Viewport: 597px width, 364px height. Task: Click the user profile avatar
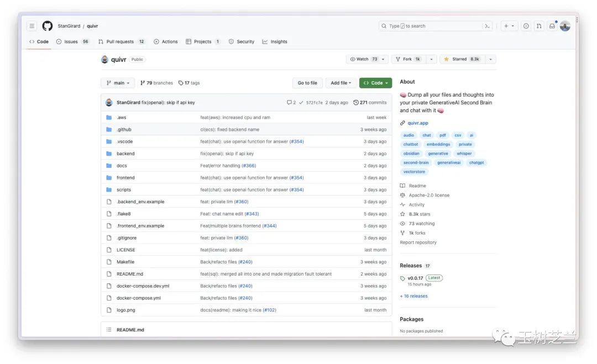point(565,26)
